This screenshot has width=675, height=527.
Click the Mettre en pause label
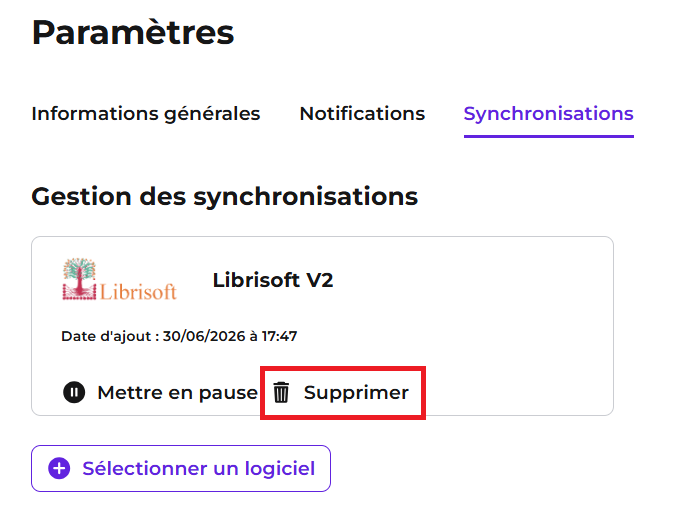pyautogui.click(x=177, y=393)
